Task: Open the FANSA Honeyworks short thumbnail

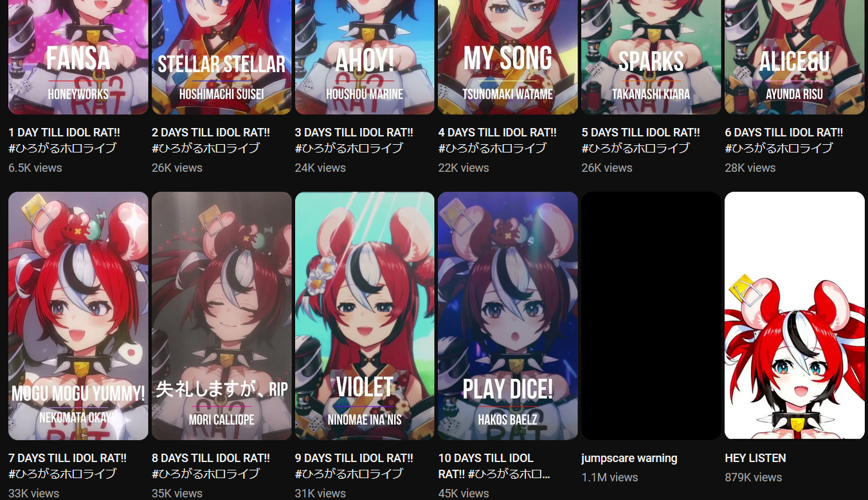Action: point(78,57)
